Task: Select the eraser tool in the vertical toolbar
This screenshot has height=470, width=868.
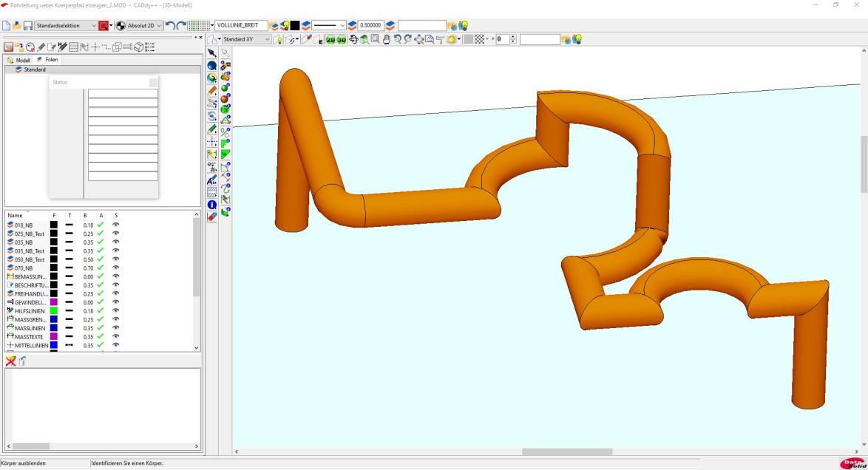Action: pos(212,217)
